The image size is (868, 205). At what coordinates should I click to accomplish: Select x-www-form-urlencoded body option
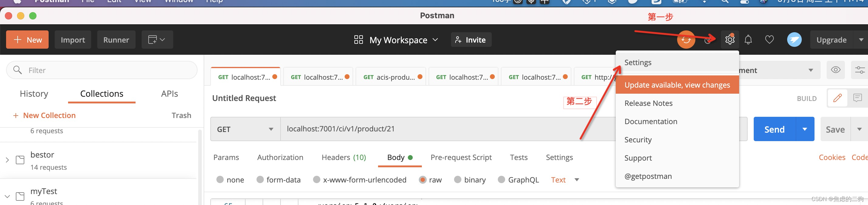coord(316,180)
